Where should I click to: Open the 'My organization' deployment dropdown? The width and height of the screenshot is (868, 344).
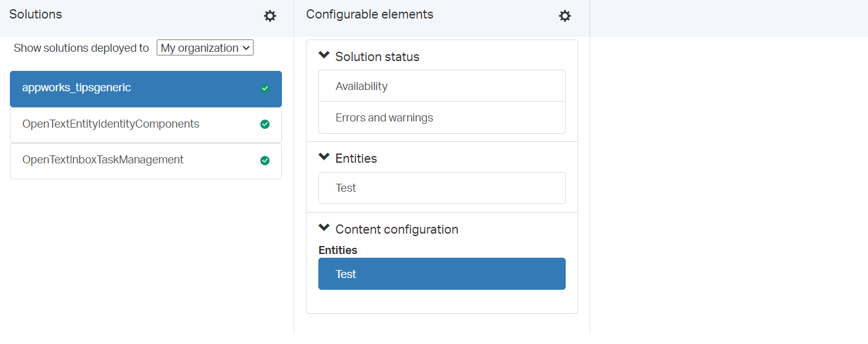[205, 47]
